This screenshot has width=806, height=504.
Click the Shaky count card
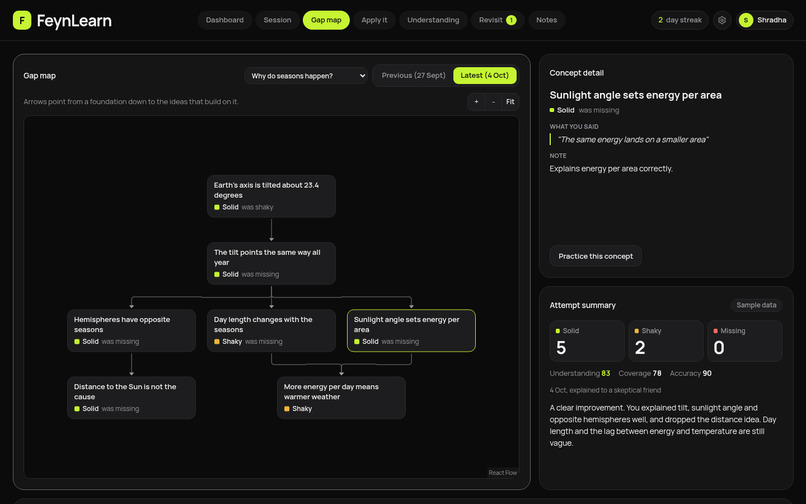(666, 341)
